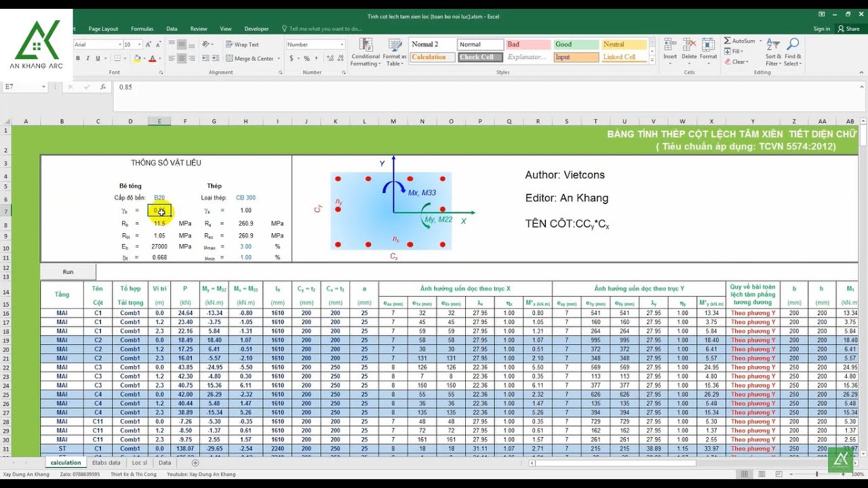The width and height of the screenshot is (868, 488).
Task: Apply percent style format
Action: pyautogui.click(x=307, y=58)
